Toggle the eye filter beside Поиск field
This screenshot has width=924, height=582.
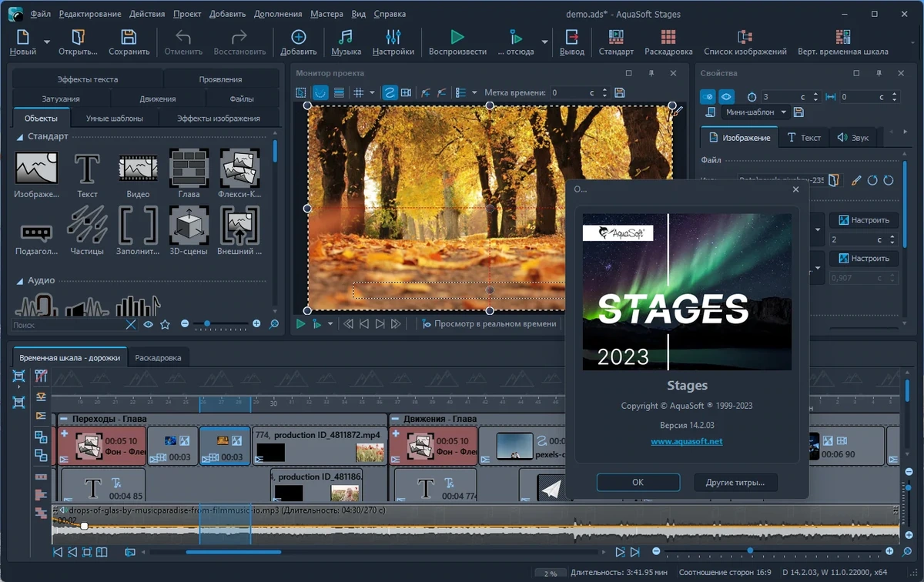[148, 325]
